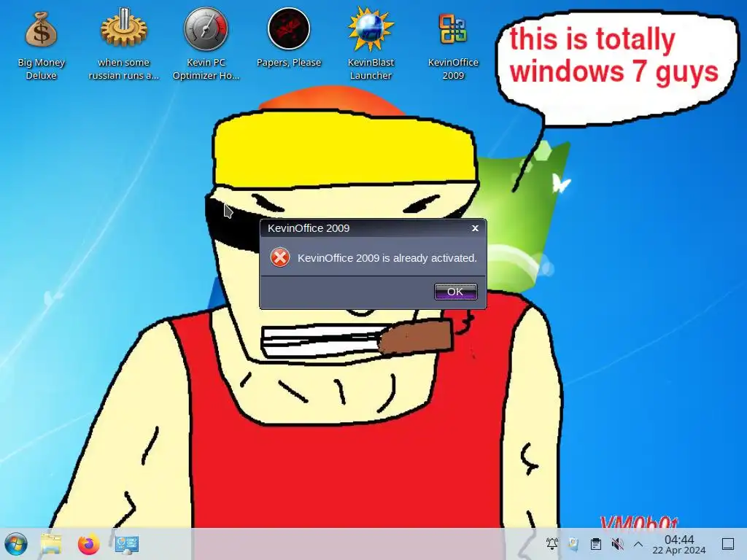The image size is (747, 560).
Task: Click the "Big Money Deluxe" label
Action: (x=41, y=69)
